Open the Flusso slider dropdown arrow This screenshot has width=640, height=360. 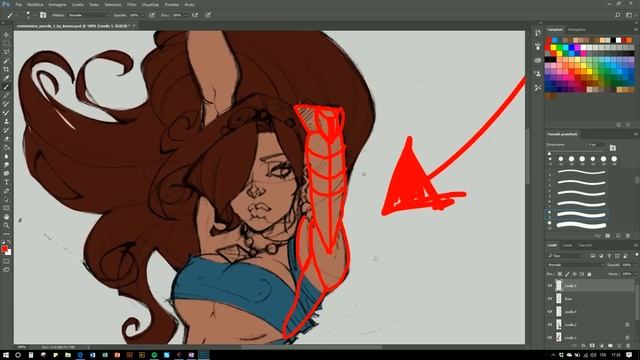[185, 15]
